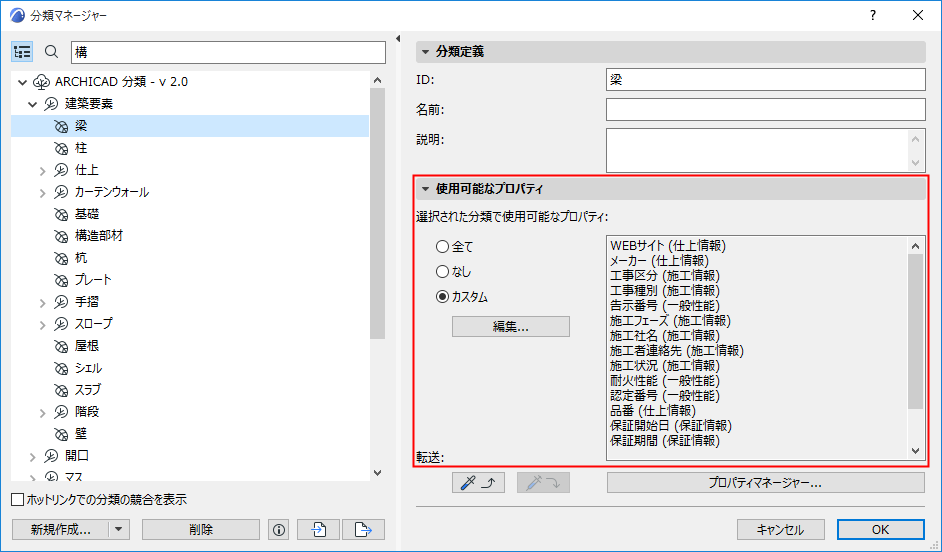Select 耐火性能 (一般性能) in list
The width and height of the screenshot is (942, 552).
click(665, 381)
